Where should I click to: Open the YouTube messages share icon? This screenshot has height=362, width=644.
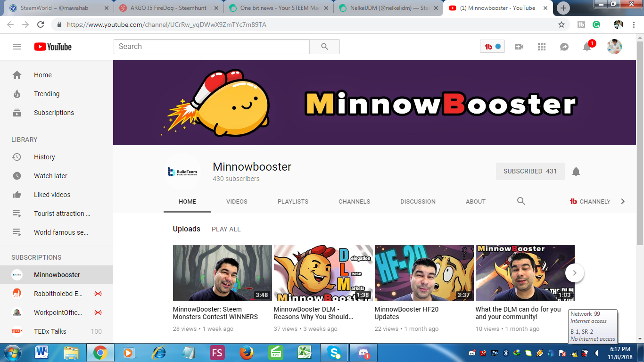coord(564,47)
